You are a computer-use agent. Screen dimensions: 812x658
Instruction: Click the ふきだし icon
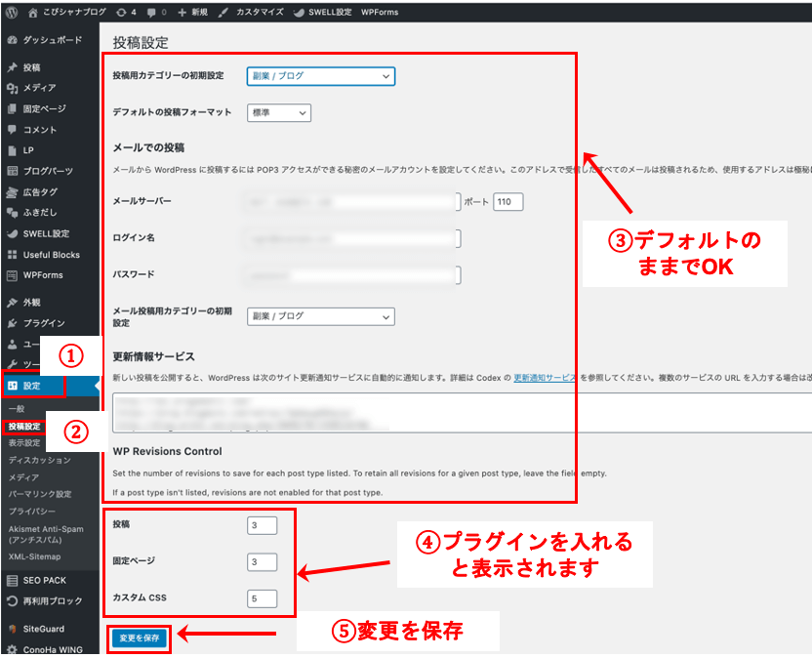[x=13, y=213]
